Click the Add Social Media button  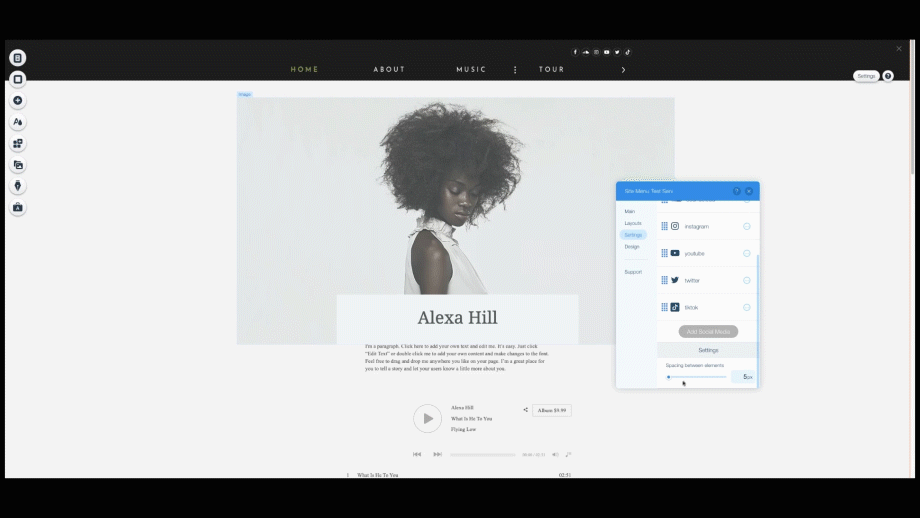708,331
